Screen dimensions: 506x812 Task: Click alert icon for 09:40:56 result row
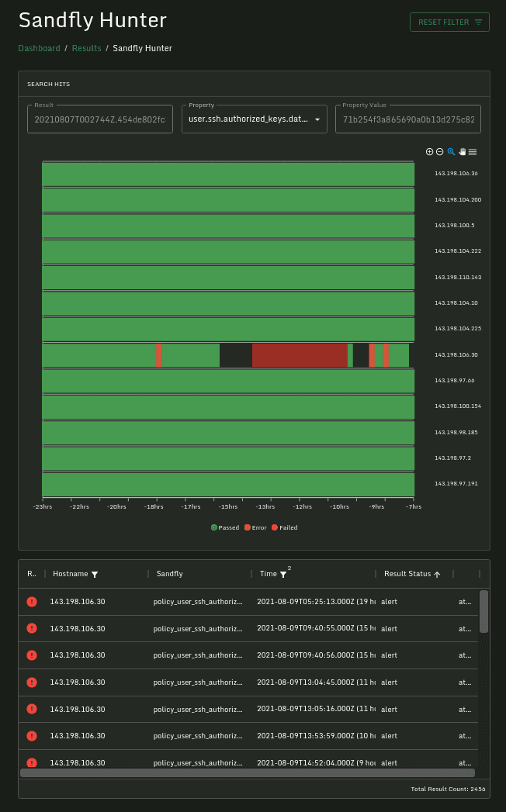[32, 655]
